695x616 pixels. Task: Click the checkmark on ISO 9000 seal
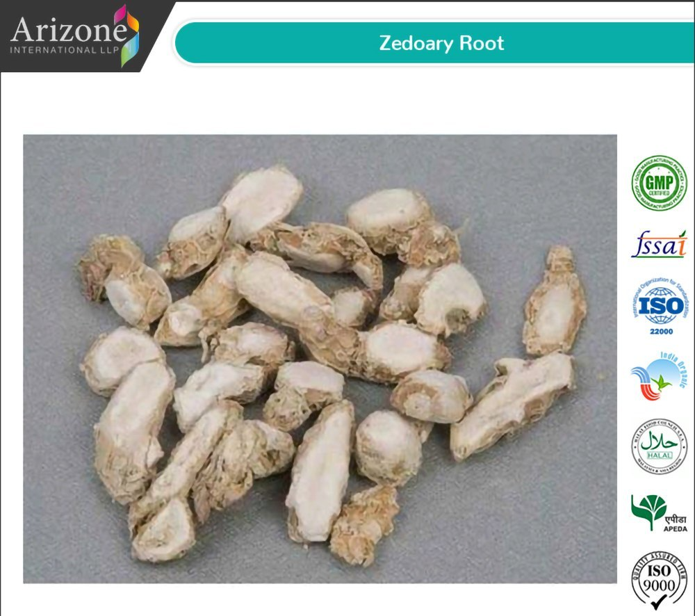pyautogui.click(x=659, y=601)
